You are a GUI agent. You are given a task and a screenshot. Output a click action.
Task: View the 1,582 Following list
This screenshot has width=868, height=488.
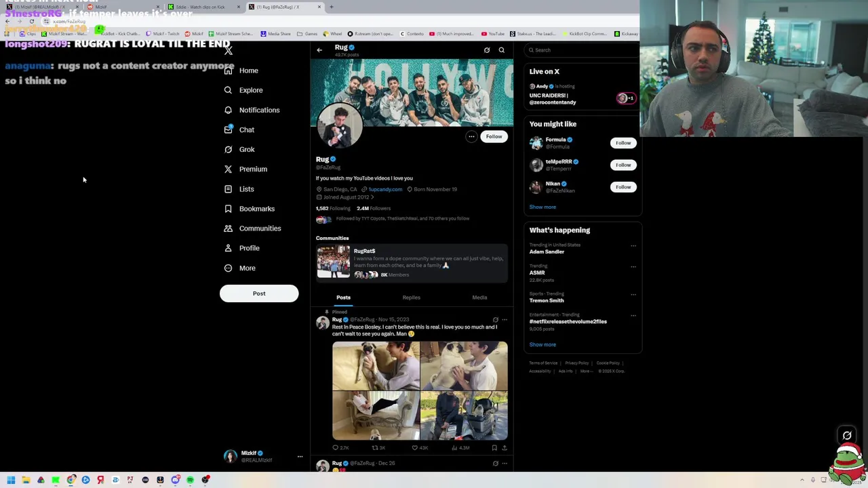coord(333,209)
